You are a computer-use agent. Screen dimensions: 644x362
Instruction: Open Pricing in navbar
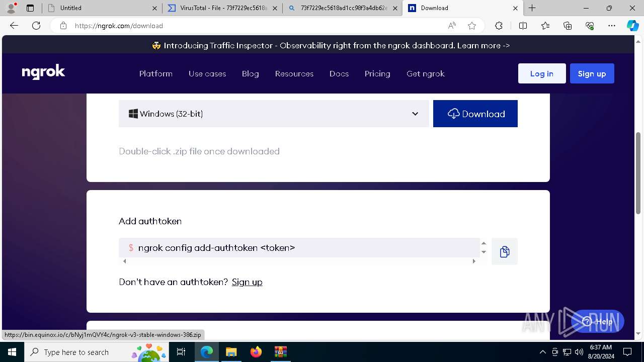(x=377, y=73)
